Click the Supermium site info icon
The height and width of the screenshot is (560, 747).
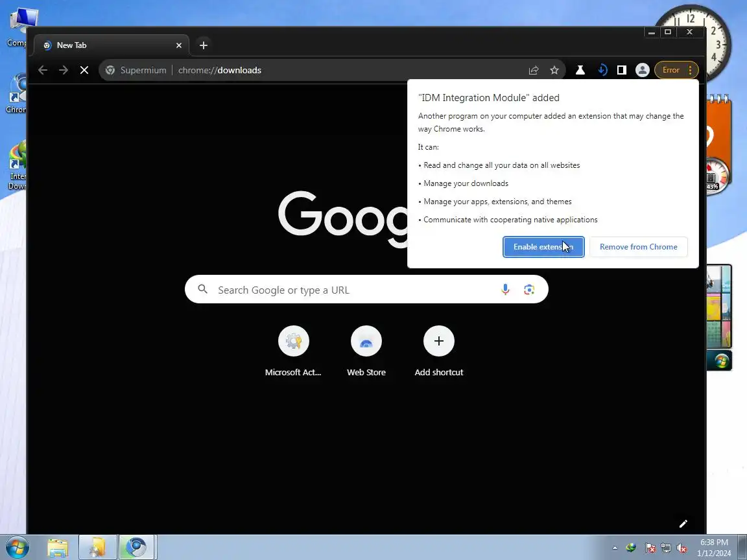pyautogui.click(x=110, y=70)
